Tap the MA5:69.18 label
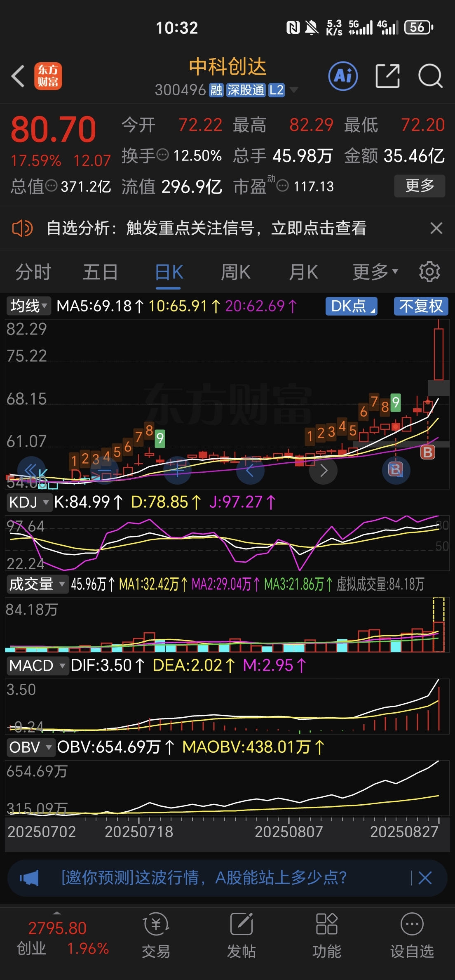Image resolution: width=455 pixels, height=980 pixels. [x=100, y=306]
